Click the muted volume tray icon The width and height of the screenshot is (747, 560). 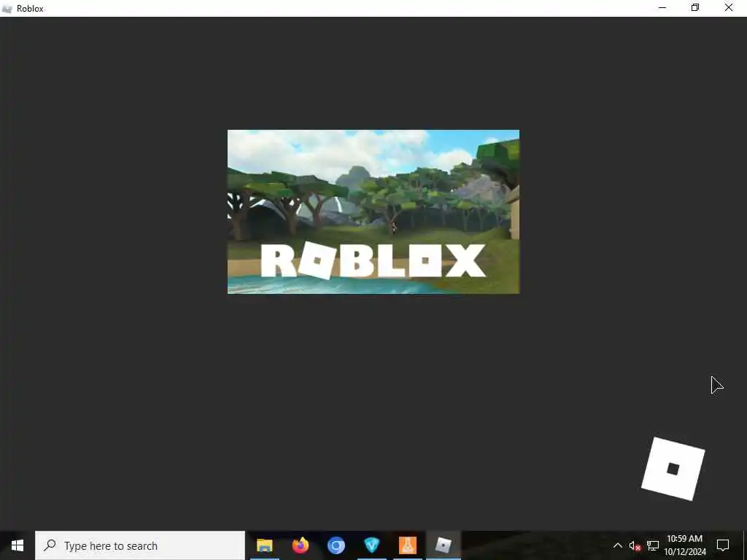pyautogui.click(x=635, y=545)
